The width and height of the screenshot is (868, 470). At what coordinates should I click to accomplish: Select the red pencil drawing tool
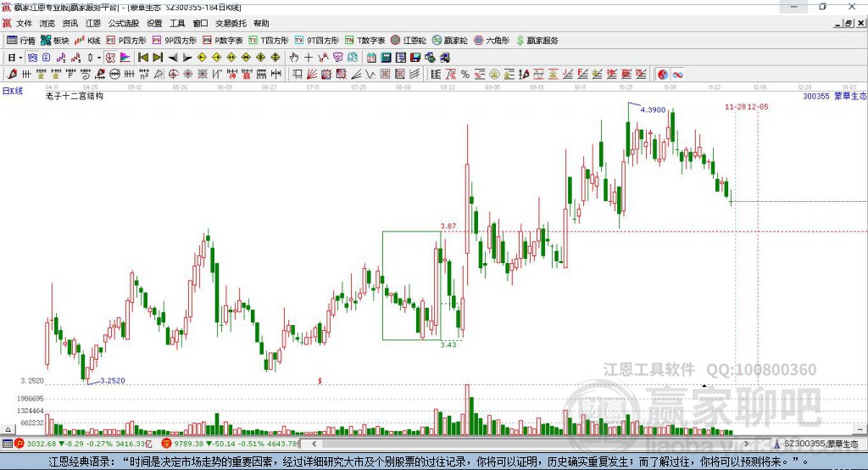coord(12,74)
